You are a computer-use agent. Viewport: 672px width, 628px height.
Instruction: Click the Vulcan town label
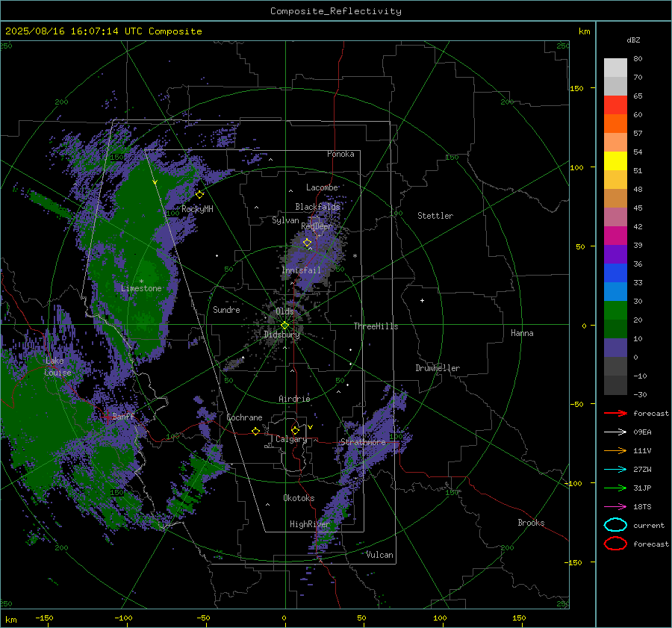[380, 555]
